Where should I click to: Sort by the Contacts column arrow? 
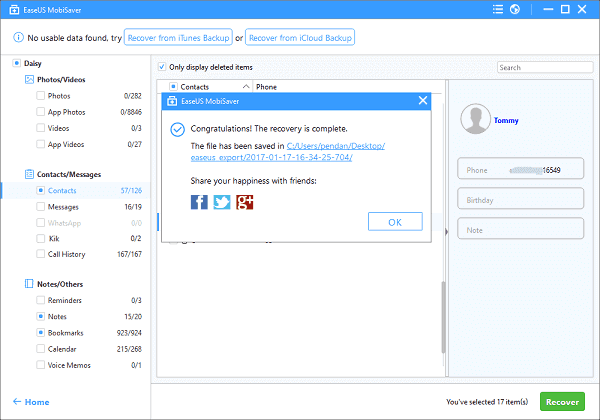[247, 87]
